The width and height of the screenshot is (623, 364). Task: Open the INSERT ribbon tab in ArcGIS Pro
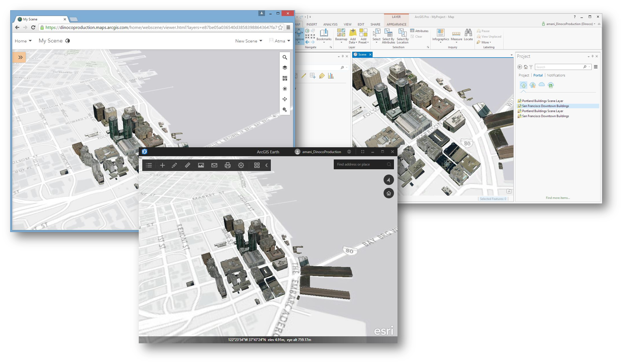(312, 24)
